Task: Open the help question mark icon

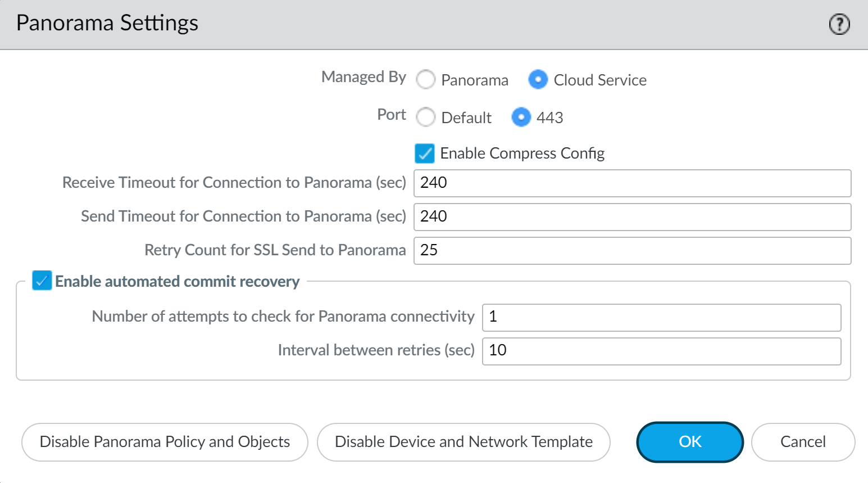Action: (x=839, y=24)
